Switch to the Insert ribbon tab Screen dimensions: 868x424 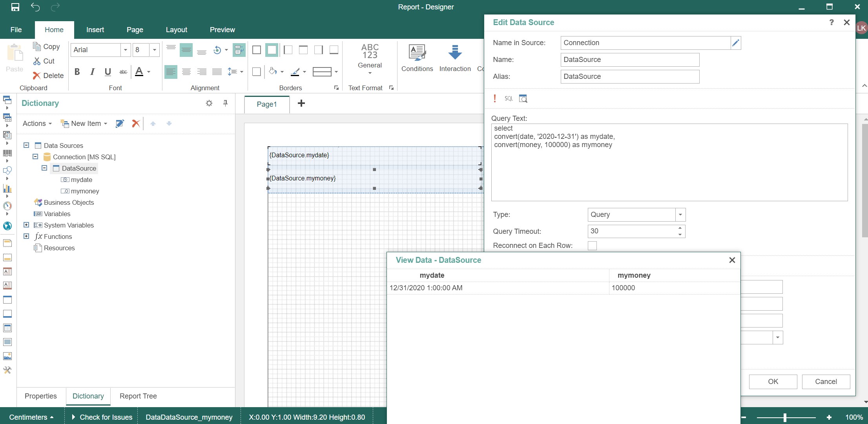point(95,30)
